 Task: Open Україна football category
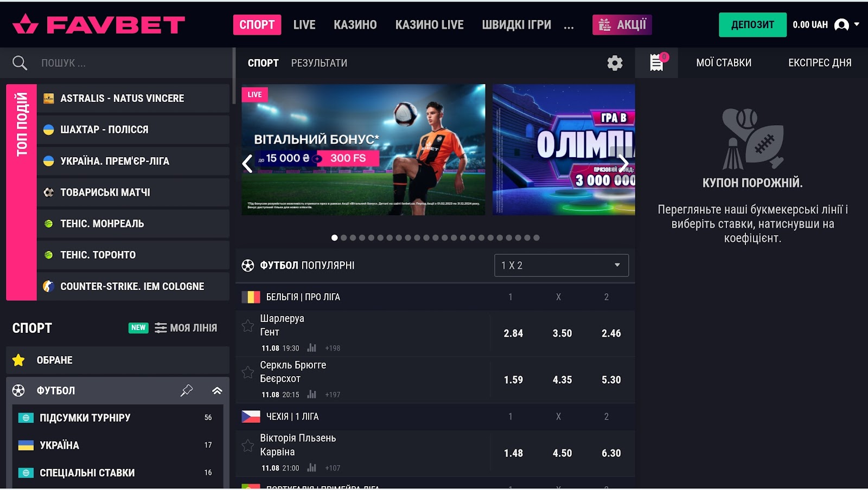pos(118,445)
